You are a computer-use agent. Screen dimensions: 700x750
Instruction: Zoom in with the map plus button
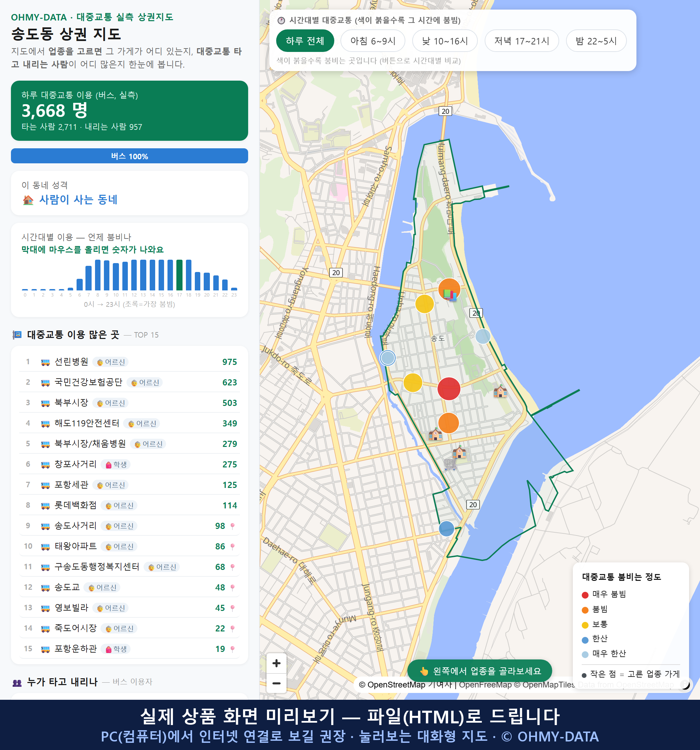pyautogui.click(x=276, y=663)
